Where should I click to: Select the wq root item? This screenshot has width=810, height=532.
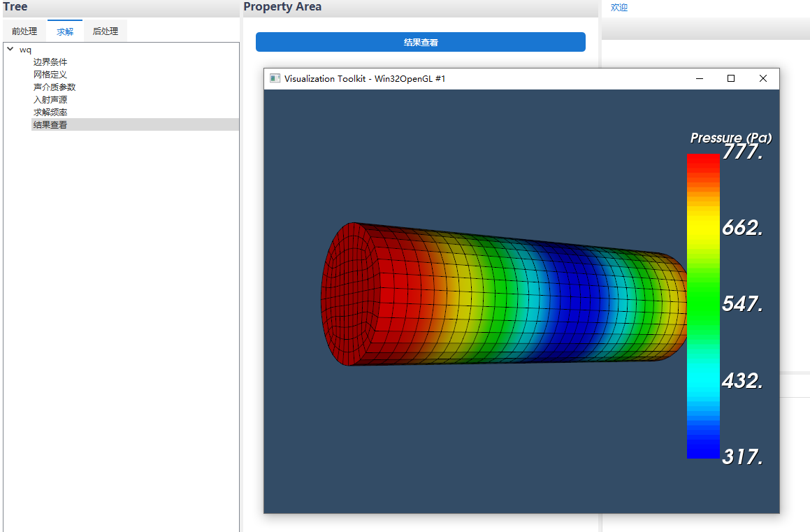(x=25, y=50)
